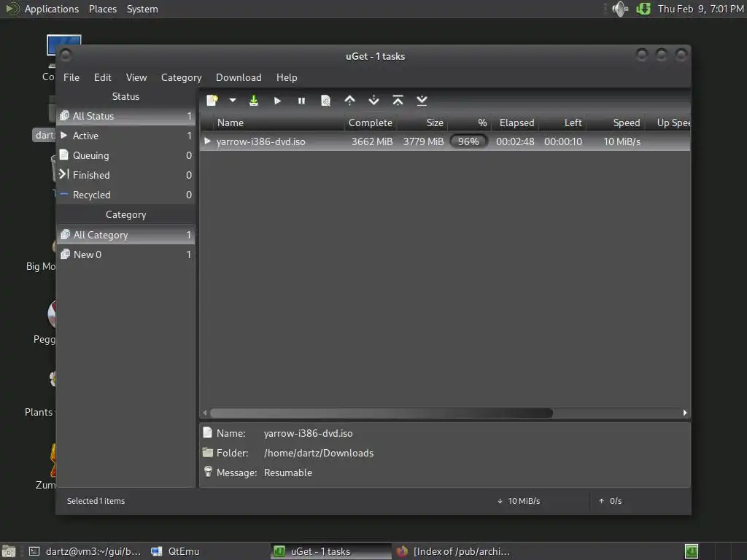Sort by Complete column header
The height and width of the screenshot is (560, 747).
pyautogui.click(x=371, y=122)
